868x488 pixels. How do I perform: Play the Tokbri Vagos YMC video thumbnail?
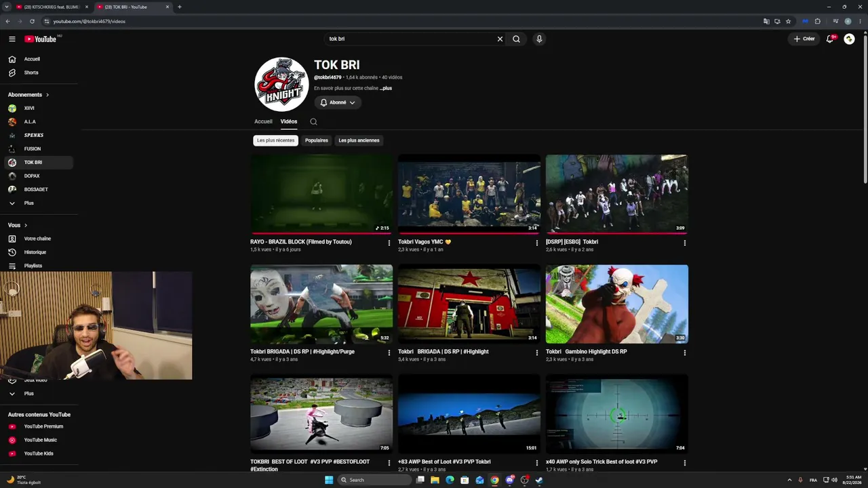point(469,194)
